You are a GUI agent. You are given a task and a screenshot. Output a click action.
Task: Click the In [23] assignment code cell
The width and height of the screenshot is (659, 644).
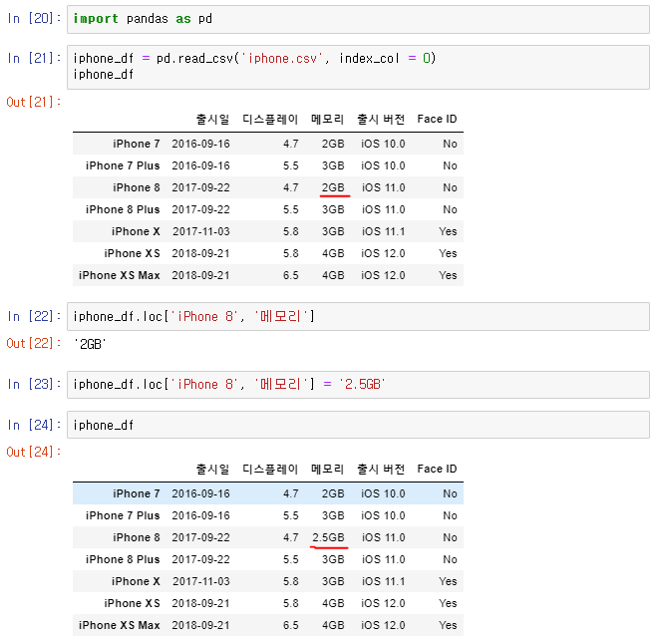click(358, 385)
